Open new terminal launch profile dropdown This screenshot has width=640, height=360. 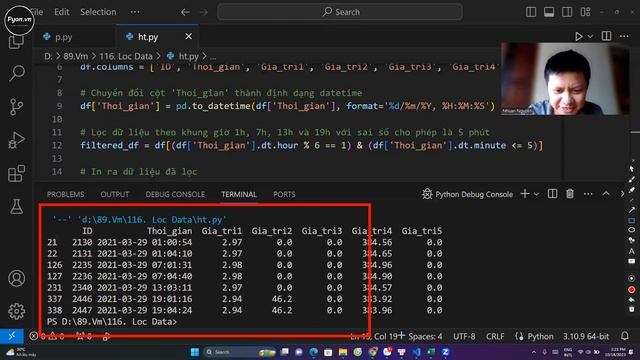536,194
